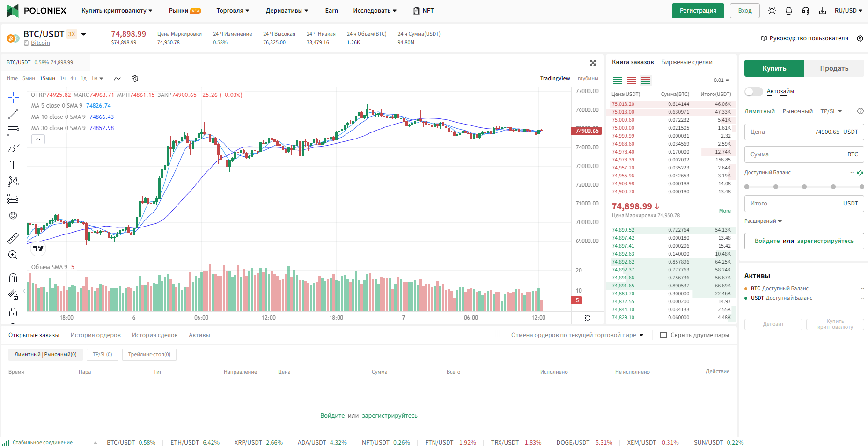
Task: Switch to Продать tab
Action: 834,68
